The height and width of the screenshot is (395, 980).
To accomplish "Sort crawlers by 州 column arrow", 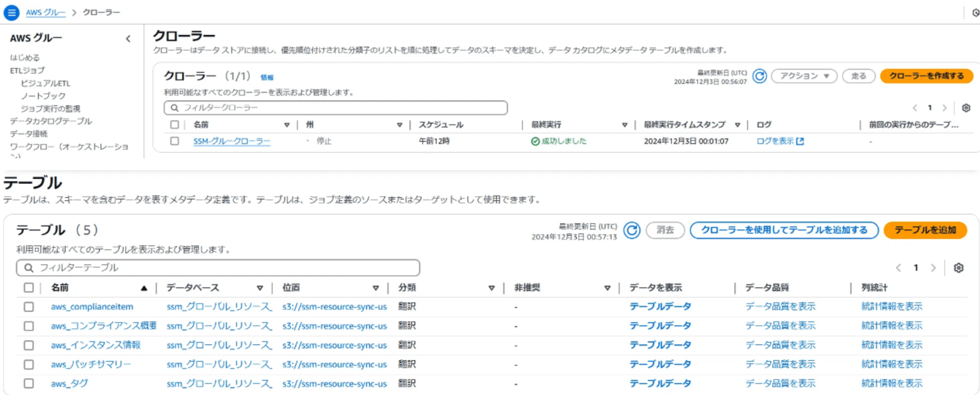I will tap(399, 125).
